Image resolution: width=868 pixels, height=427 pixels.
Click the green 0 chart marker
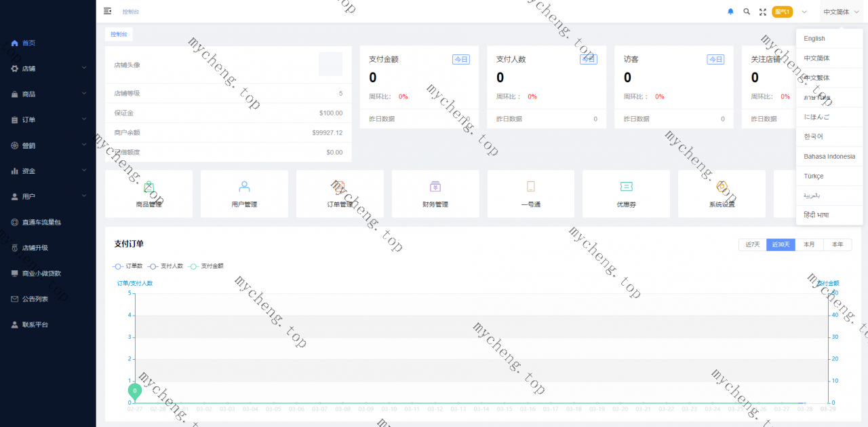(135, 391)
